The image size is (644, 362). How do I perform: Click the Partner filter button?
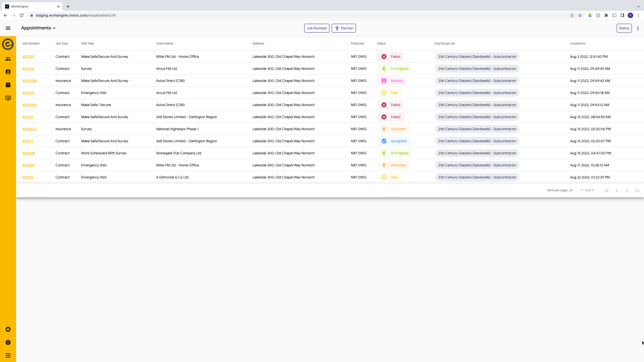(x=344, y=28)
